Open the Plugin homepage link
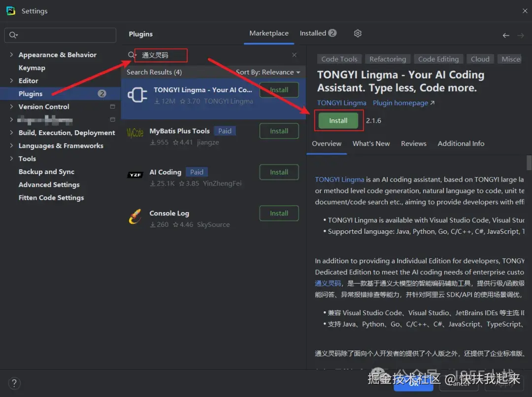Screen dimensions: 532x397 click(x=403, y=103)
